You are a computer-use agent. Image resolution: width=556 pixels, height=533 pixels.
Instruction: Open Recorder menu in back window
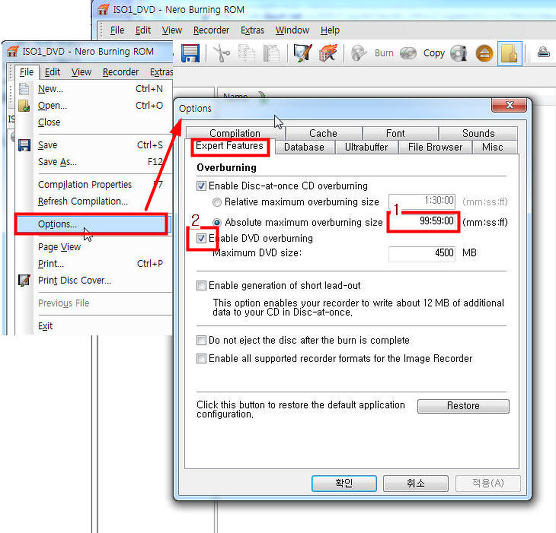point(211,30)
